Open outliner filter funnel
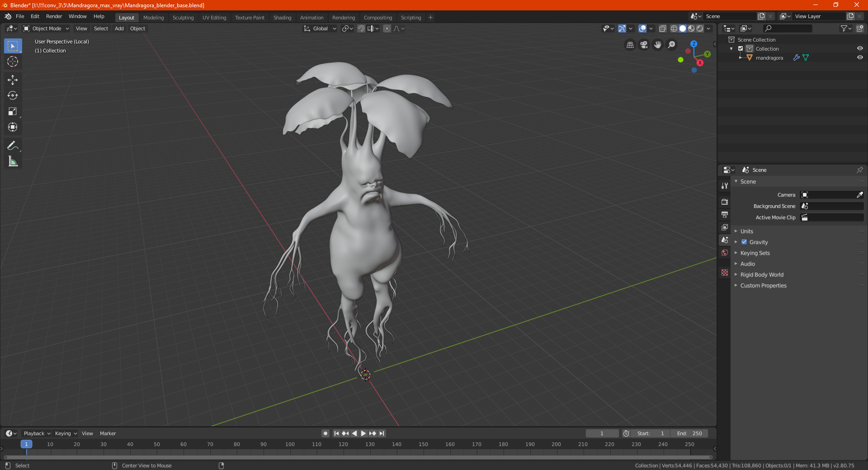 pos(846,28)
